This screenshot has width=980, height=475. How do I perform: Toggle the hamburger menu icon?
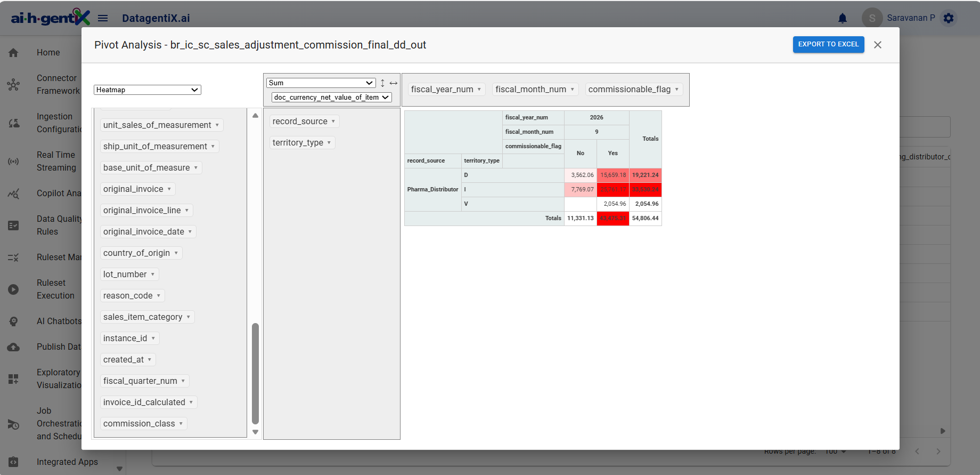[103, 18]
